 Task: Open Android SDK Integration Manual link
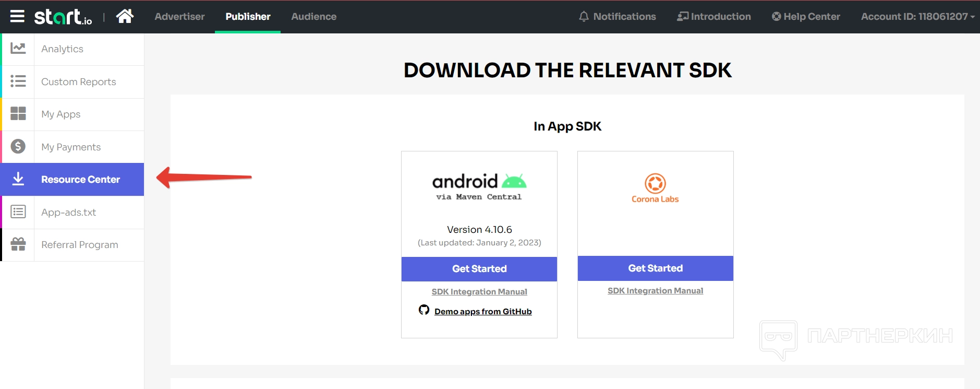tap(479, 292)
